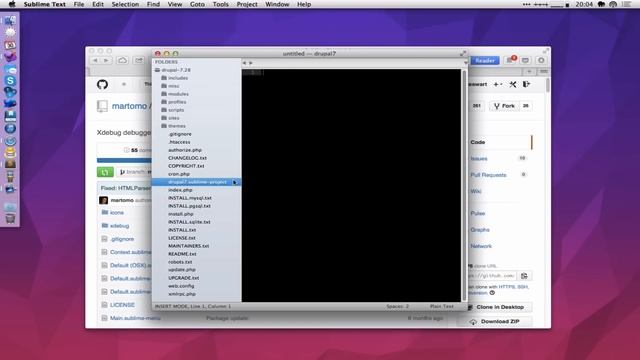Open xmlrpc.php file
640x360 pixels.
pyautogui.click(x=182, y=294)
